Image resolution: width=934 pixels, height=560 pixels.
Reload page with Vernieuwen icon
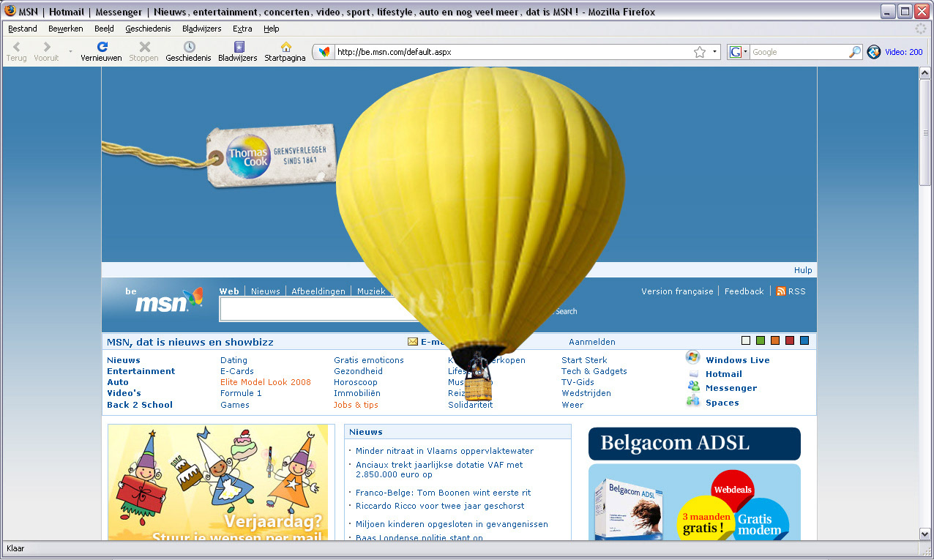pyautogui.click(x=102, y=47)
